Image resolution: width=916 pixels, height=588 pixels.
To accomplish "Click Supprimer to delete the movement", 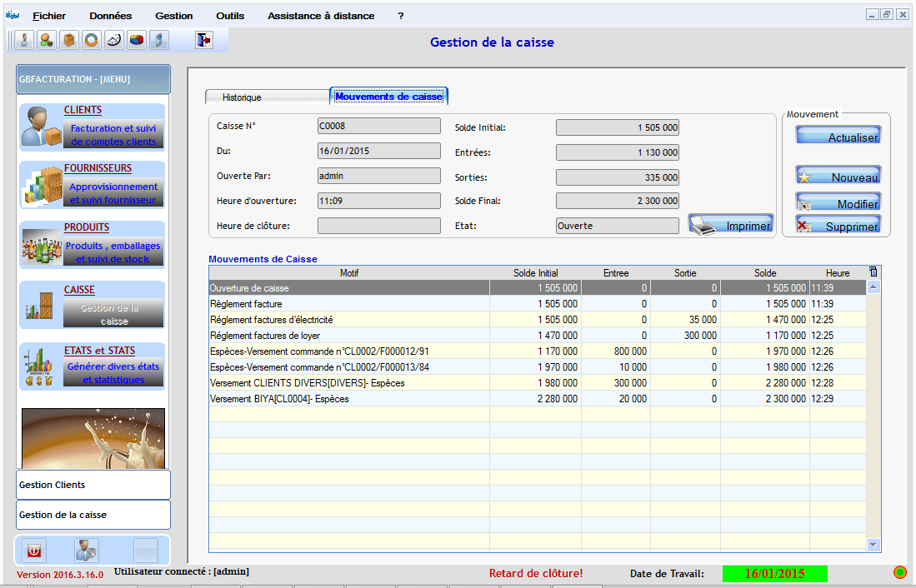I will 838,226.
